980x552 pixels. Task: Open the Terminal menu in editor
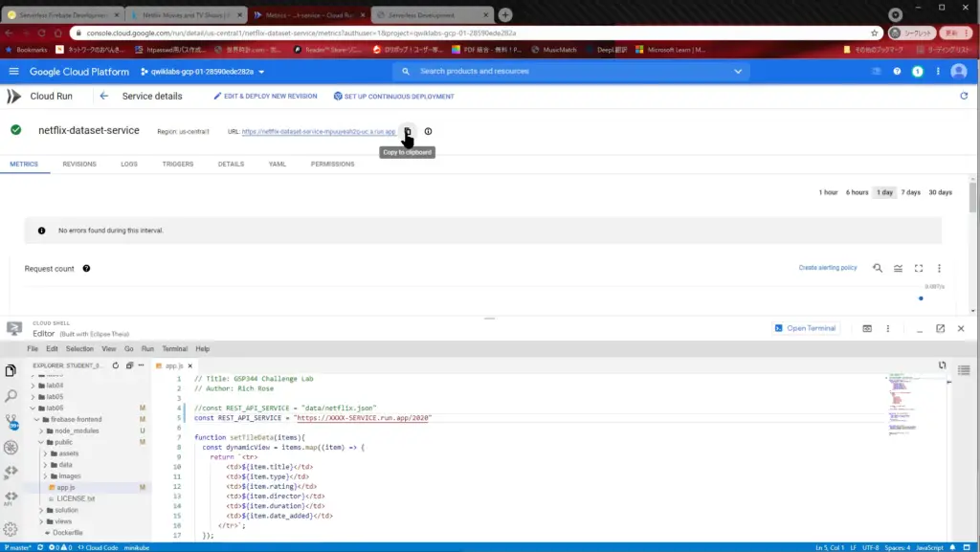pyautogui.click(x=174, y=349)
